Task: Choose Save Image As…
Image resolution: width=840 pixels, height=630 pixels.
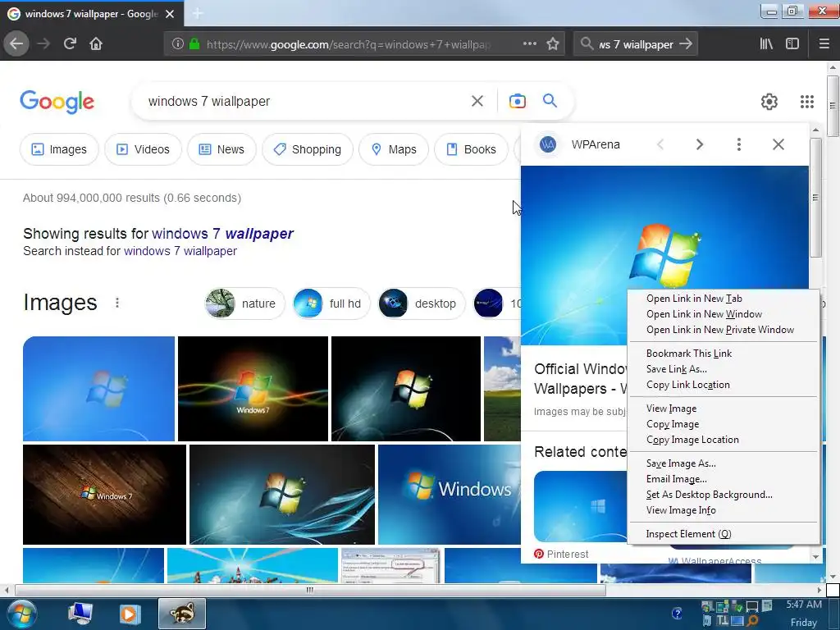Action: click(724, 463)
